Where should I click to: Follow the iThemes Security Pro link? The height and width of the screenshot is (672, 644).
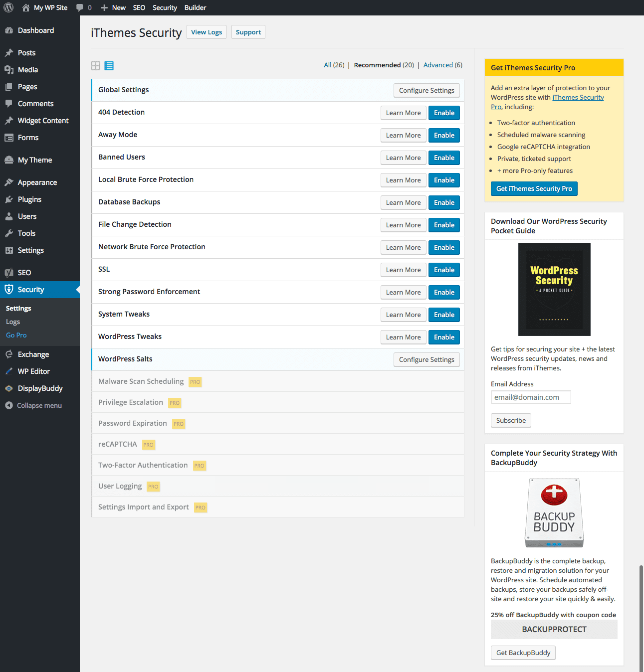click(x=578, y=98)
